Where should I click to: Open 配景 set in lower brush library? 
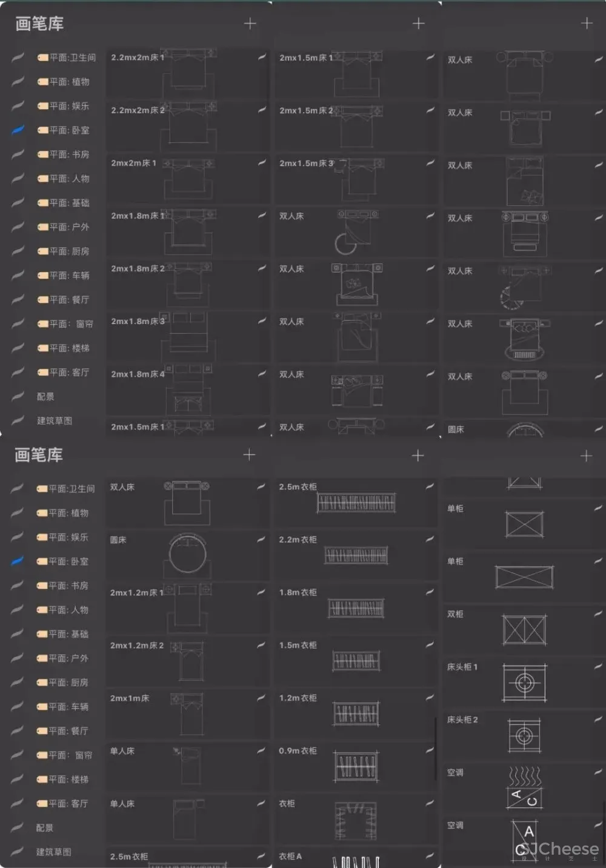(x=45, y=827)
